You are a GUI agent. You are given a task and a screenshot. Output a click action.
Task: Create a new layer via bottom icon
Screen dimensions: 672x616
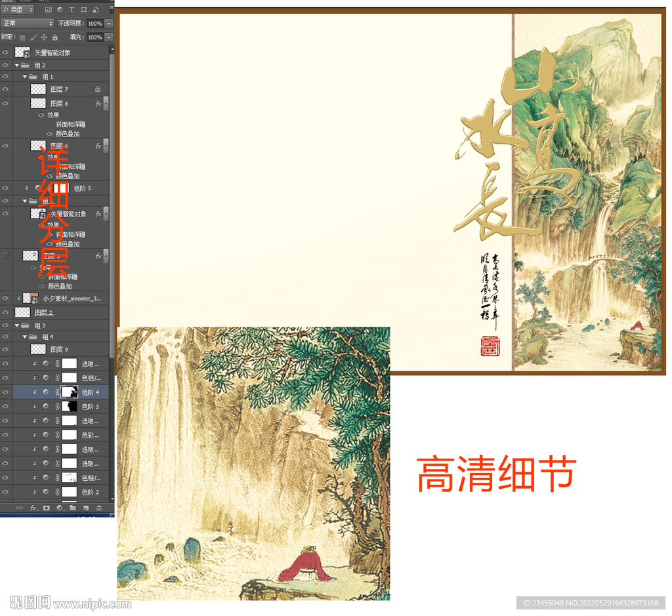(86, 508)
